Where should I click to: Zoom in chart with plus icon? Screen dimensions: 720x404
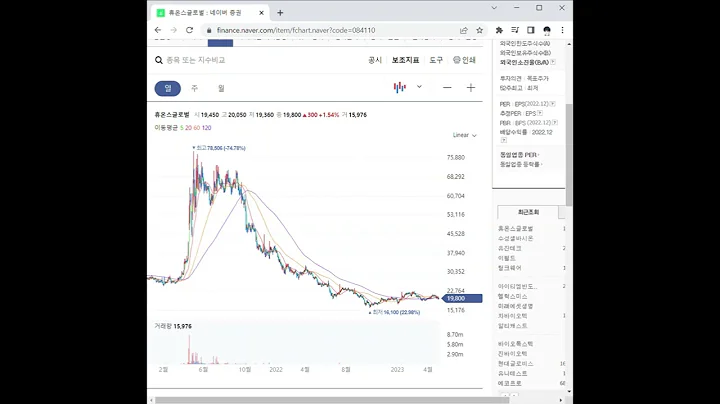click(x=471, y=88)
